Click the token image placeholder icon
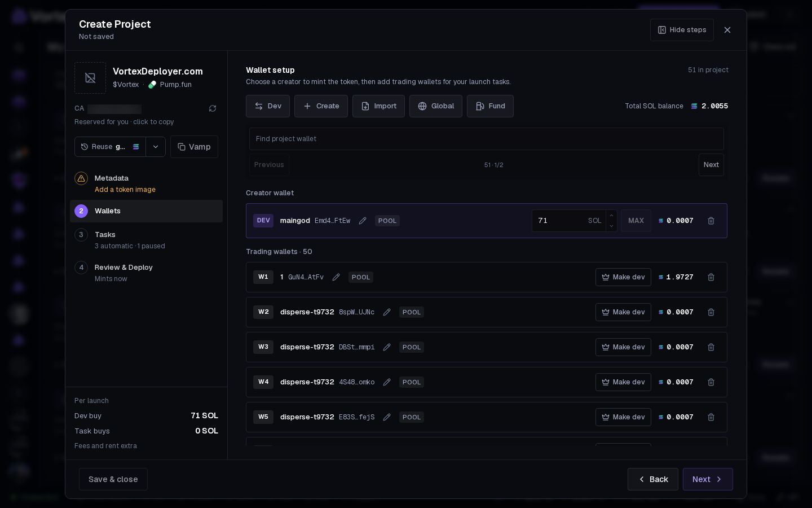 (x=90, y=78)
